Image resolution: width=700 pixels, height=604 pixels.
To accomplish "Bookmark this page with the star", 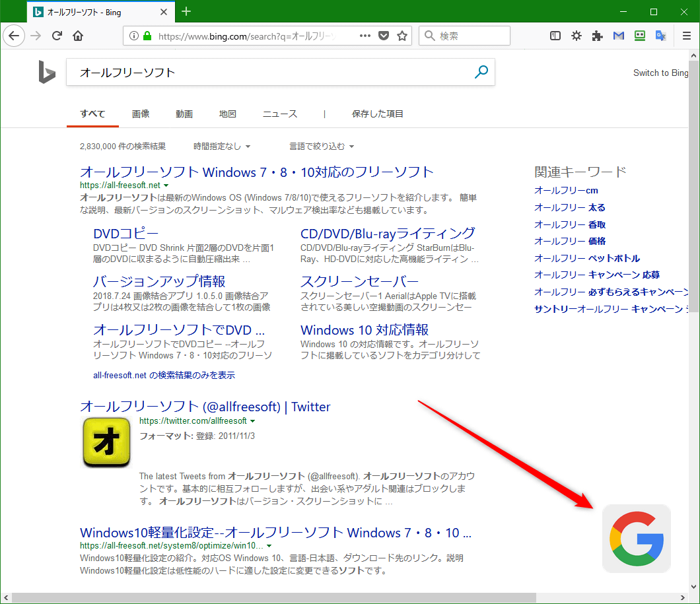I will [402, 36].
